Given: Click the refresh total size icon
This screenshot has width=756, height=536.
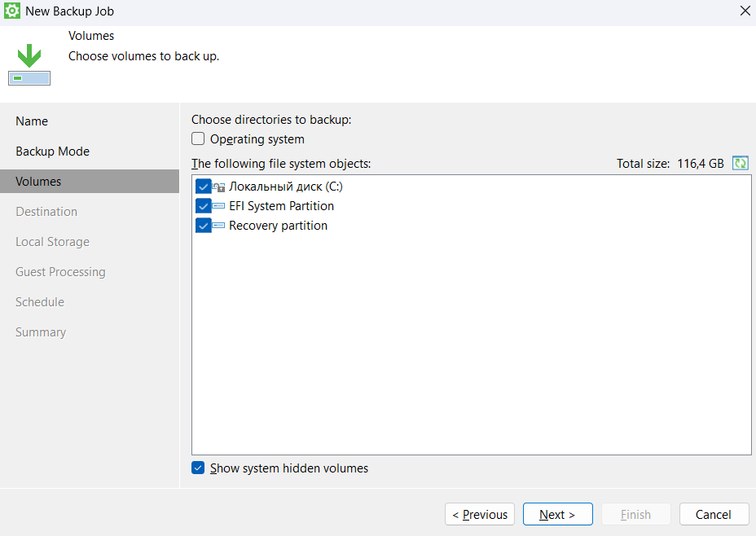Looking at the screenshot, I should click(741, 163).
